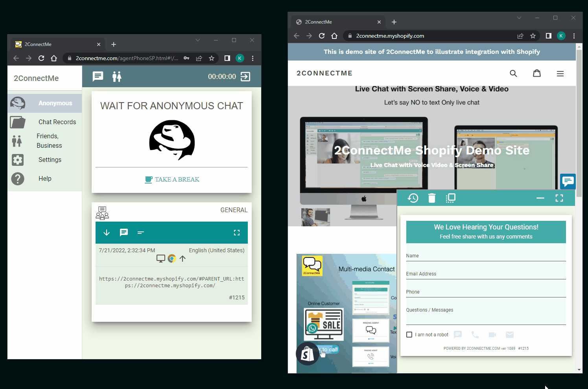
Task: Expand GENERAL card with fullscreen icon
Action: (x=237, y=233)
